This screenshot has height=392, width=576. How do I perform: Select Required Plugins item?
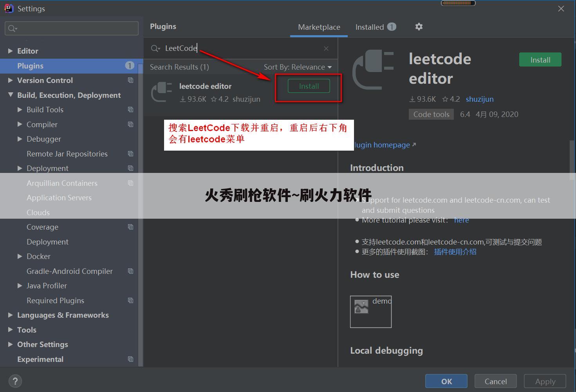coord(55,300)
